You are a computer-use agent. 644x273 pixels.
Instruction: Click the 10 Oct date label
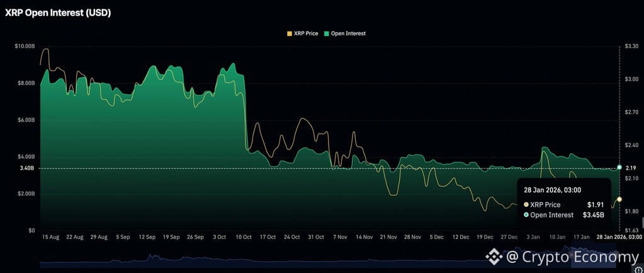pyautogui.click(x=244, y=238)
